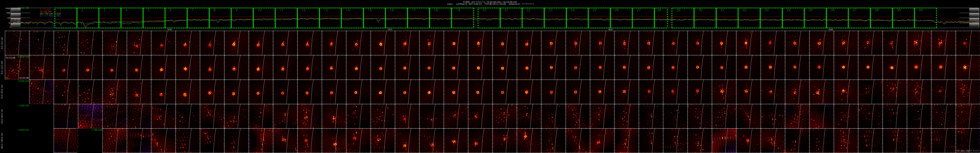Click the 25.0-50.0 keV row label

click(2, 116)
